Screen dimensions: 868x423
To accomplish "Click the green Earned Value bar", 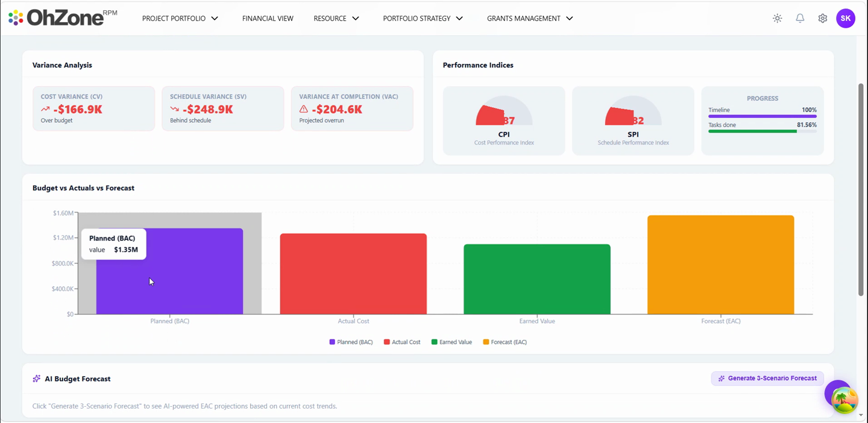I will [537, 279].
